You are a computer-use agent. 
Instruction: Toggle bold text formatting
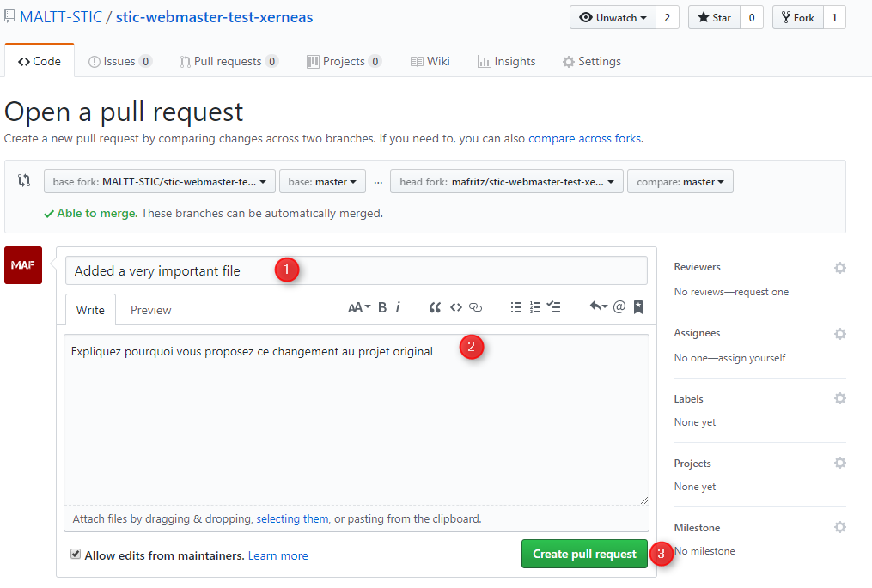click(382, 307)
